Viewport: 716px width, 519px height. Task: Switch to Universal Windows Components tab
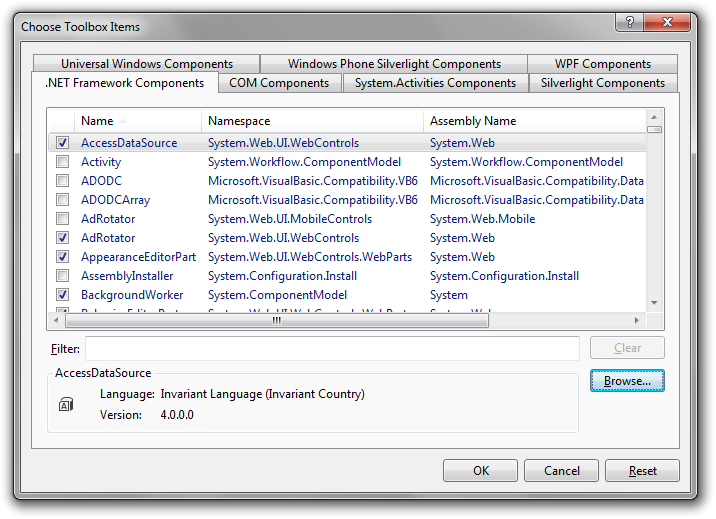click(x=147, y=64)
